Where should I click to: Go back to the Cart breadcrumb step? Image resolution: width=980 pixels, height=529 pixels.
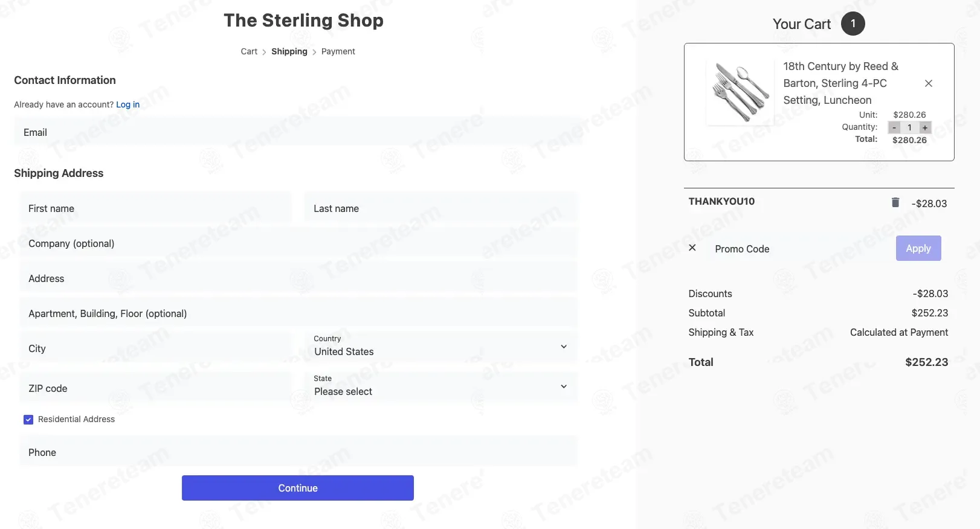(x=249, y=51)
